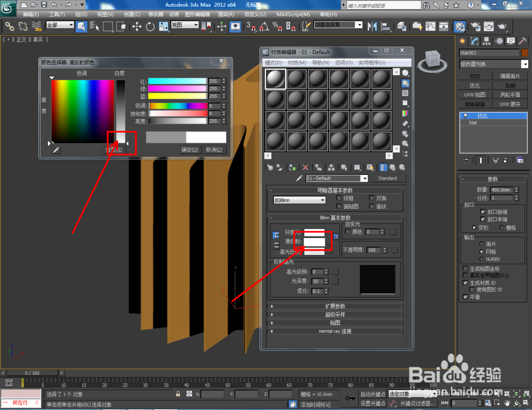Open the 视图 reference coordinate dropdown
The width and height of the screenshot is (532, 410).
click(x=185, y=25)
